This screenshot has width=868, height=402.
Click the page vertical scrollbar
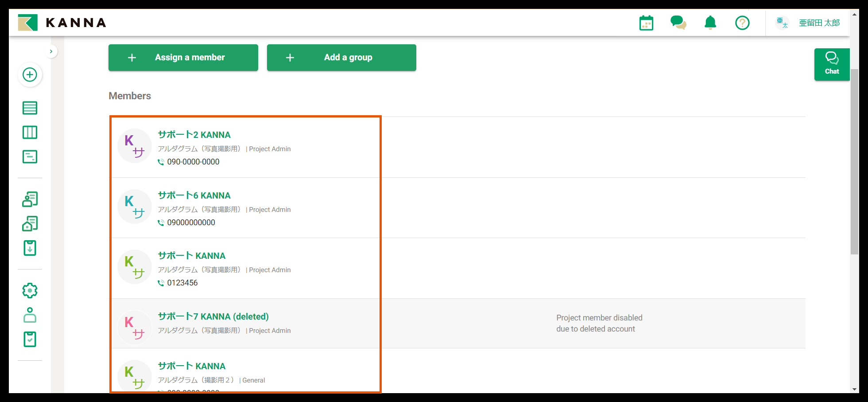pyautogui.click(x=854, y=162)
